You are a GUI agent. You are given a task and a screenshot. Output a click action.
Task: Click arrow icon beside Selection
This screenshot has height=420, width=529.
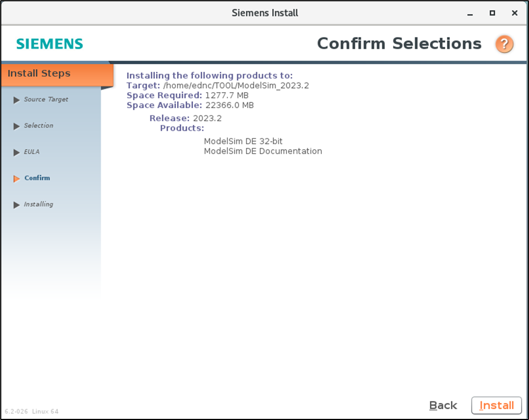tap(16, 126)
